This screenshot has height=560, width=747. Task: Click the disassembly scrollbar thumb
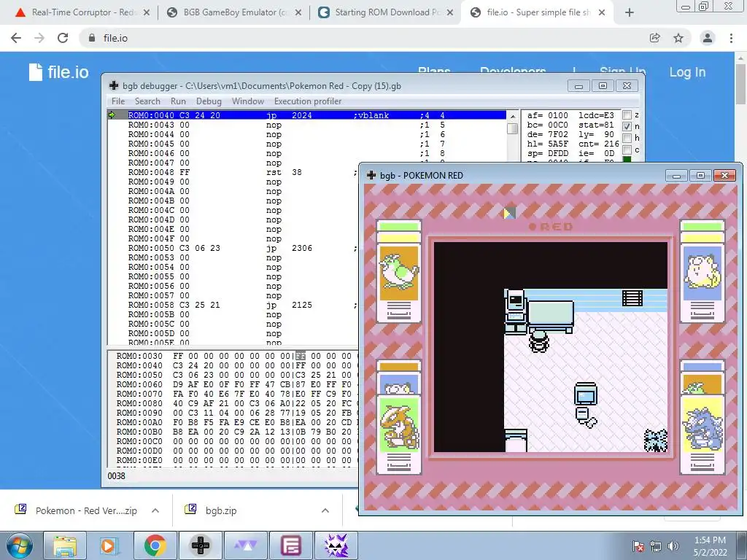click(x=513, y=128)
